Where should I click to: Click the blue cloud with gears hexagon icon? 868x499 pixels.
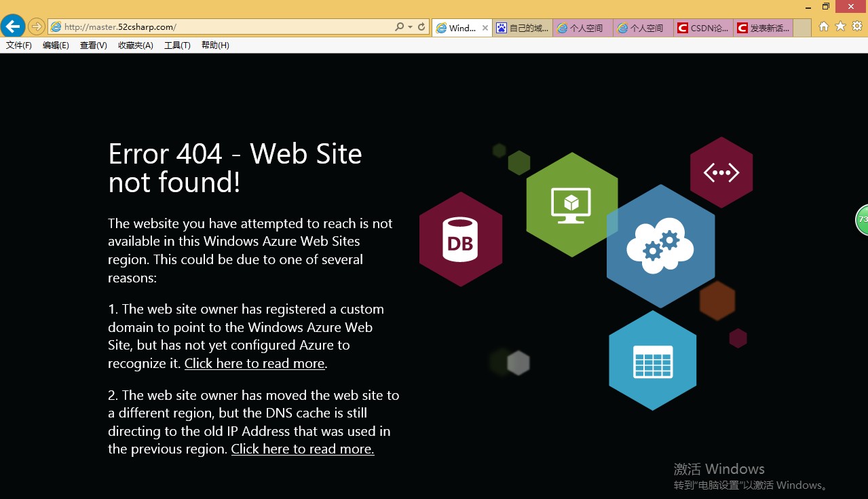[660, 246]
